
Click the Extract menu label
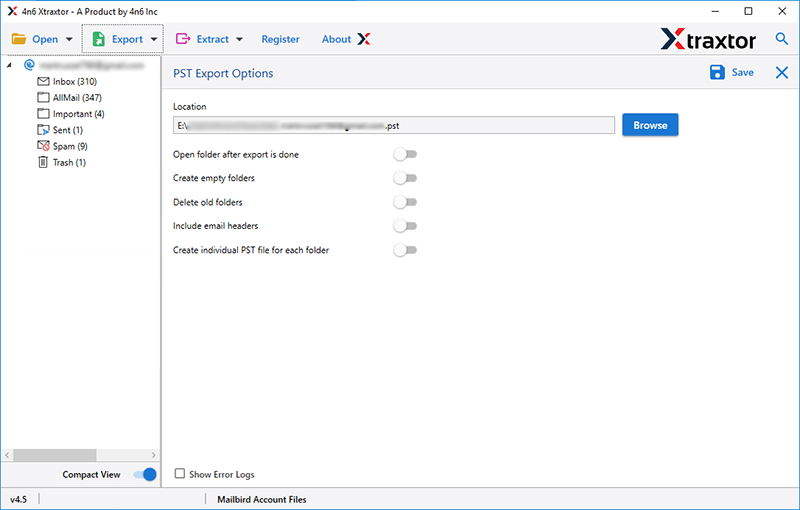point(213,39)
